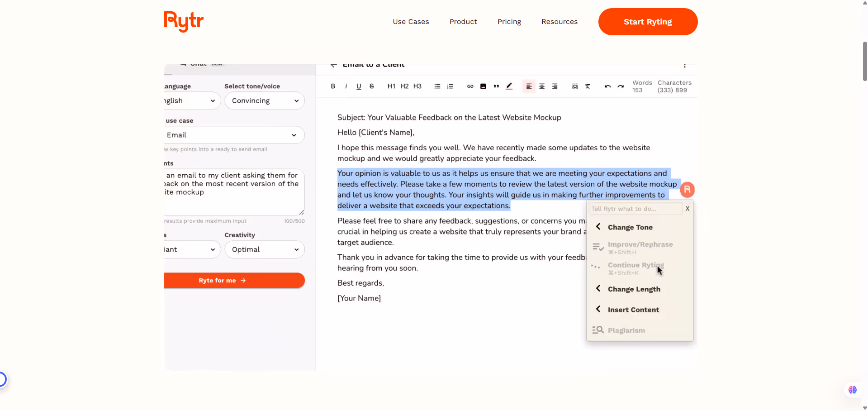Redo the last edit

621,86
